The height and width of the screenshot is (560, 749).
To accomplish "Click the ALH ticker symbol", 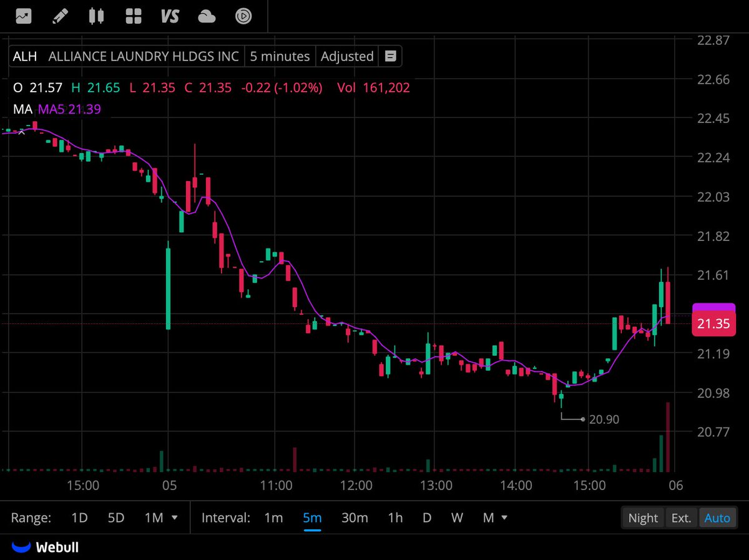I will click(x=25, y=56).
